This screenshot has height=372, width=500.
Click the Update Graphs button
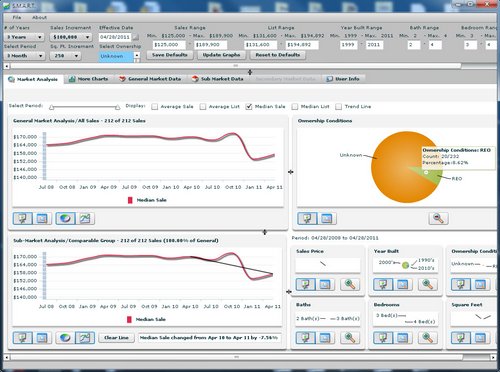221,55
